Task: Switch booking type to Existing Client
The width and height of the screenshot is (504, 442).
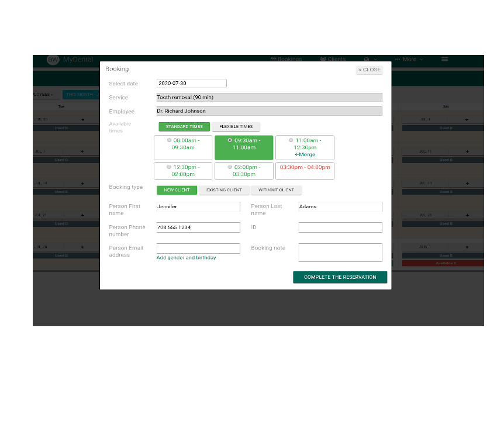Action: [224, 190]
